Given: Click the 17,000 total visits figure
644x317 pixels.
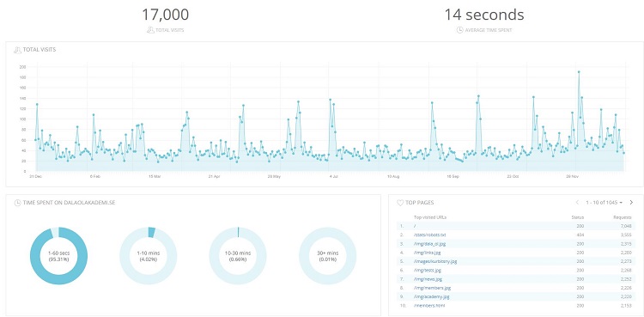Looking at the screenshot, I should pyautogui.click(x=165, y=15).
